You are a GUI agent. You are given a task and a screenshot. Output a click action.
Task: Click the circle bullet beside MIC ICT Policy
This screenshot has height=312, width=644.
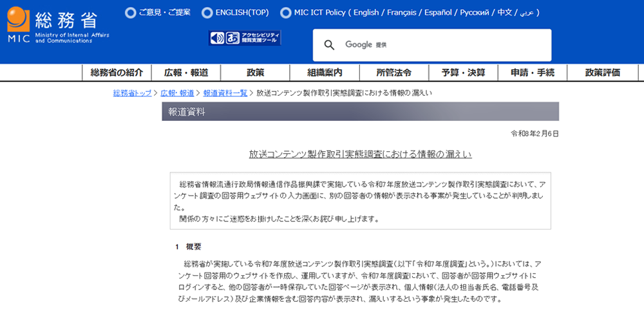285,12
